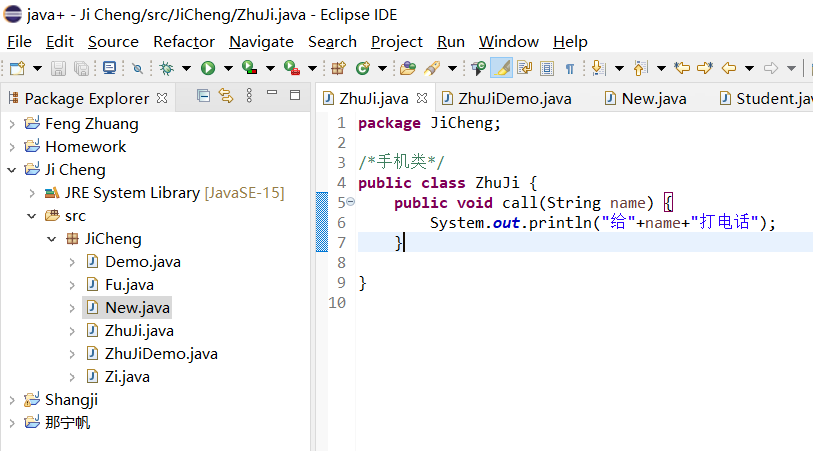Click the New wizard toolbar icon

pyautogui.click(x=18, y=68)
